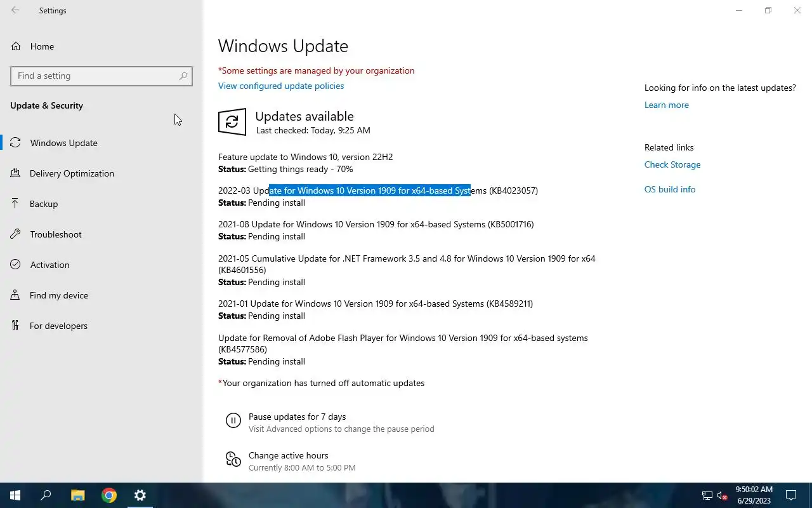812x508 pixels.
Task: Click the For developers sliders icon
Action: click(16, 326)
